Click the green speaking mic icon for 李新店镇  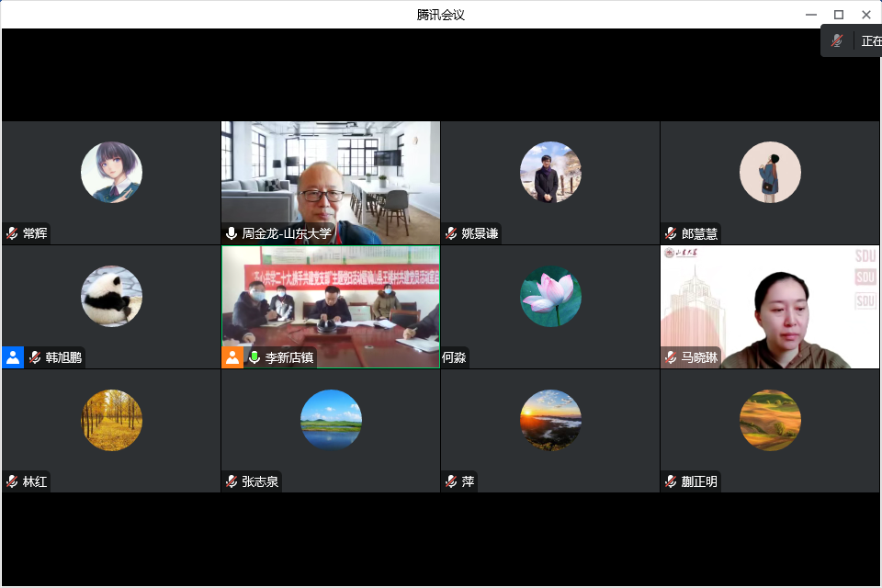pyautogui.click(x=254, y=357)
